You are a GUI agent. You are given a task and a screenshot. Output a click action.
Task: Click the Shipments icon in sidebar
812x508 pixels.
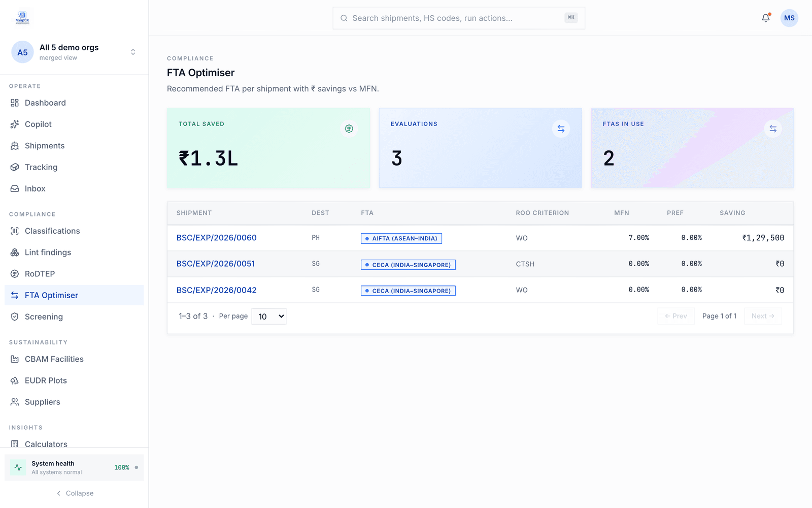tap(15, 146)
